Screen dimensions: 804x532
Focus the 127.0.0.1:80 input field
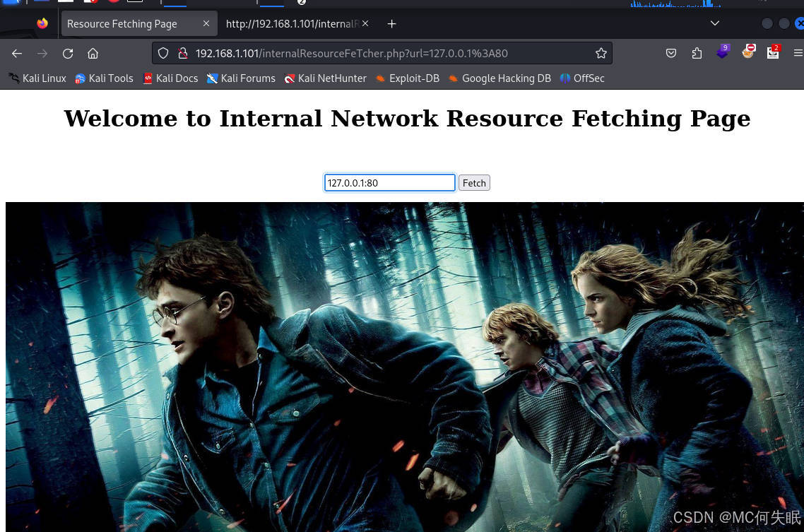pos(390,183)
